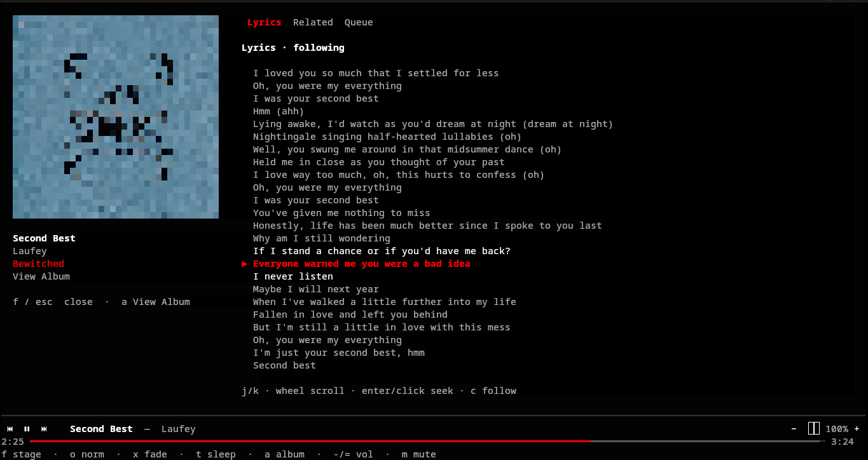
Task: Seek to 'Why am I still wondering'
Action: pyautogui.click(x=322, y=238)
